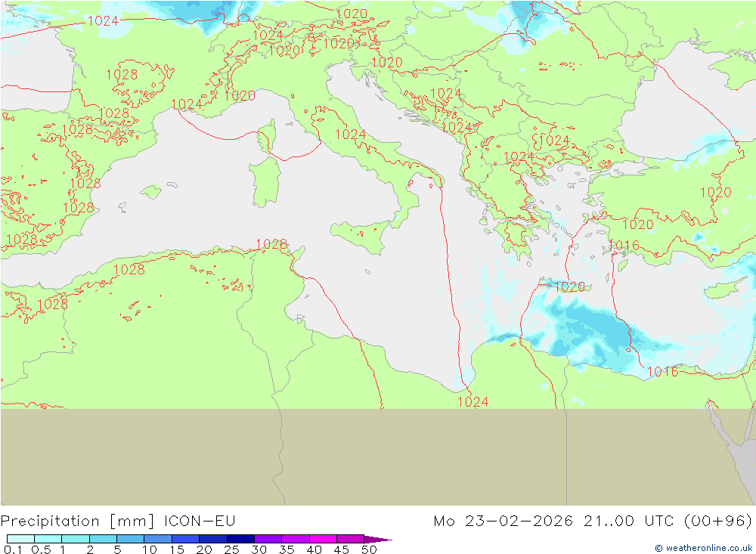Select the 30–35 mm violet legend box
This screenshot has height=554, width=756.
(268, 539)
